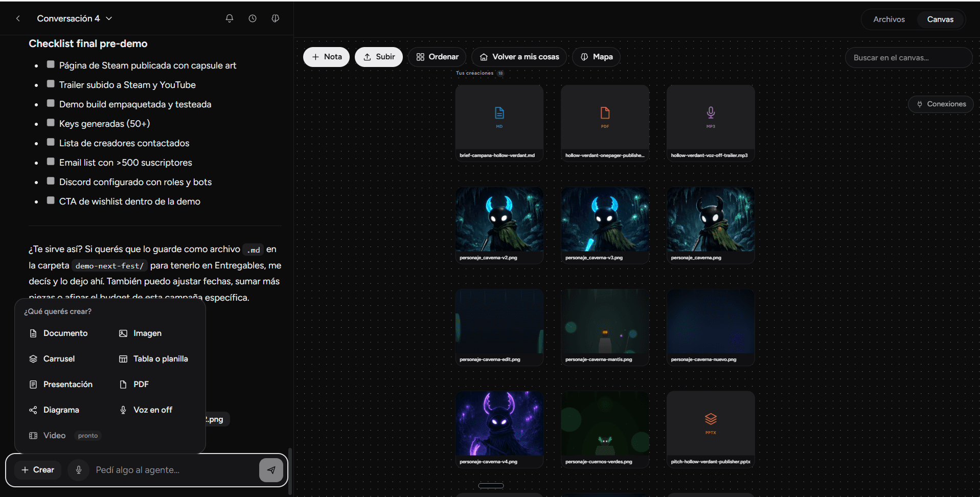Select the Video 'pronto' option
Viewport: 980px width, 497px height.
[x=65, y=436]
